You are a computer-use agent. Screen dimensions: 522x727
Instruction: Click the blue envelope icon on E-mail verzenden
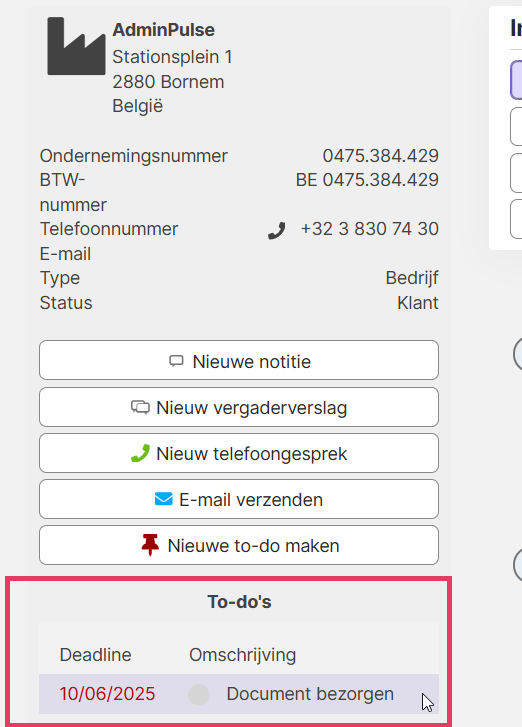tap(164, 499)
